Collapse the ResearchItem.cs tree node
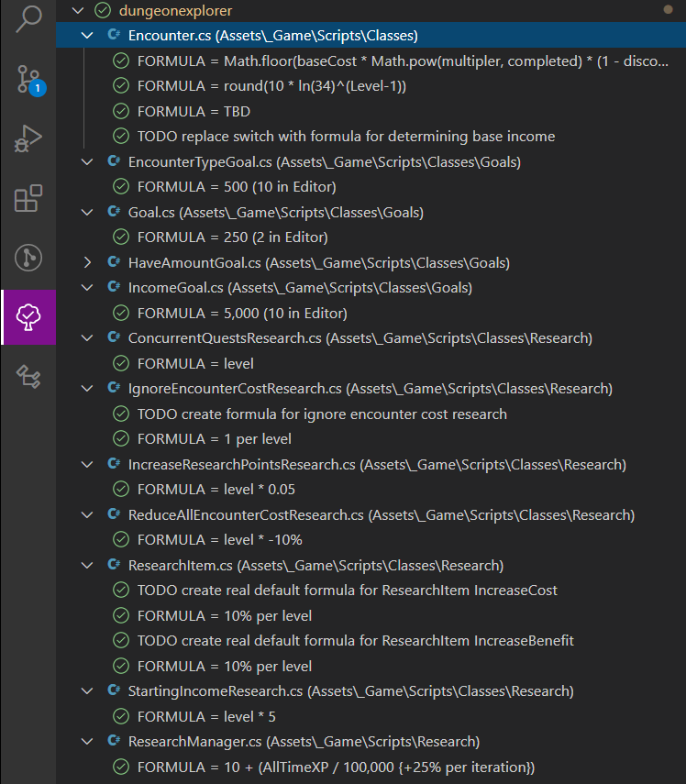 tap(88, 565)
